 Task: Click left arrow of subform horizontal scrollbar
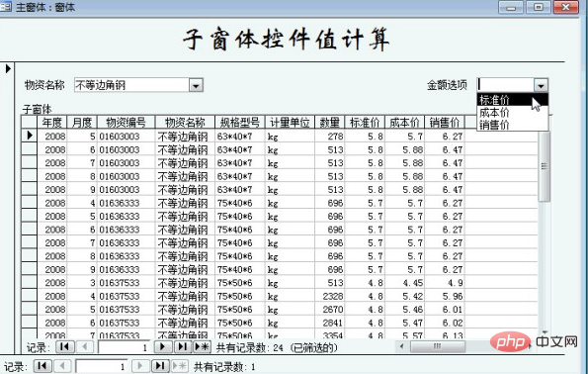tap(402, 346)
